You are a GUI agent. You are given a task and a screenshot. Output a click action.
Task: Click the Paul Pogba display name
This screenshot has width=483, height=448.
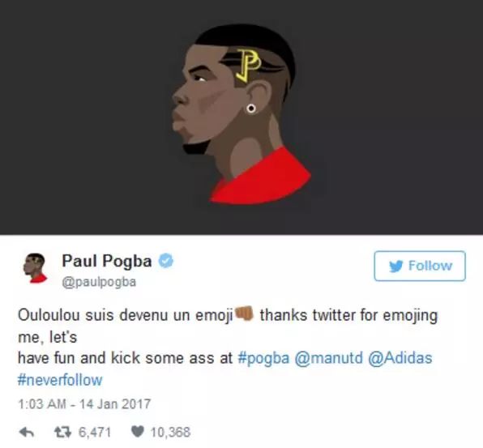point(107,261)
